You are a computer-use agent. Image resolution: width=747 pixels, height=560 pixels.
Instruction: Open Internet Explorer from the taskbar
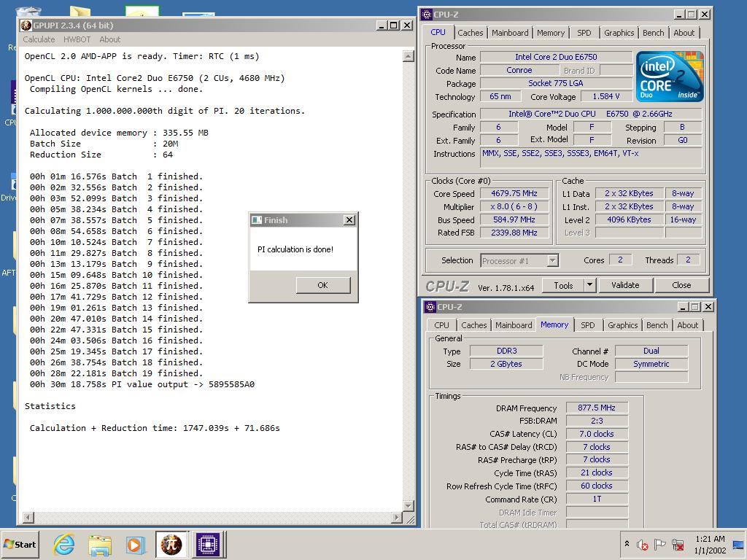coord(64,544)
